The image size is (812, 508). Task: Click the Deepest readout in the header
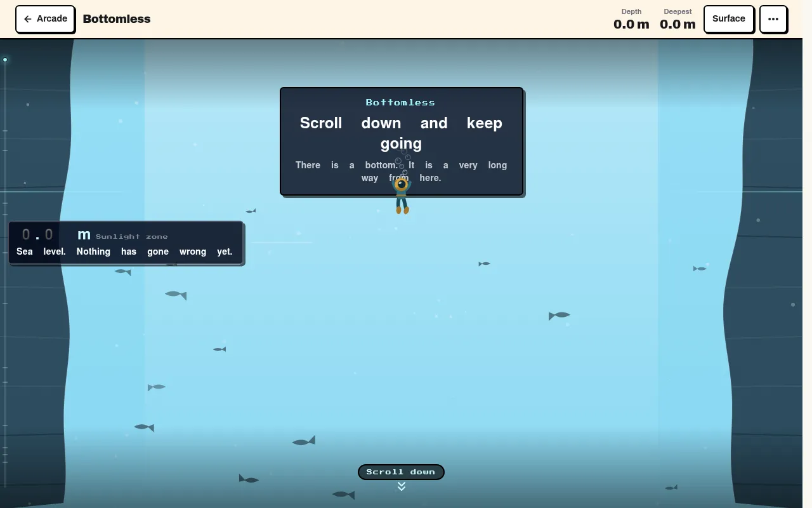pyautogui.click(x=678, y=19)
